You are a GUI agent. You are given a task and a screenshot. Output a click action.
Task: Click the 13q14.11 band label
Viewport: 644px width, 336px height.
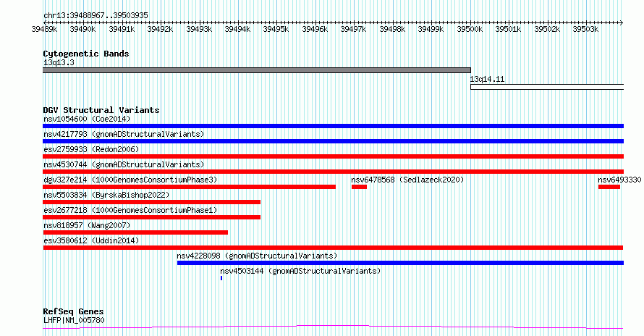[x=487, y=79]
